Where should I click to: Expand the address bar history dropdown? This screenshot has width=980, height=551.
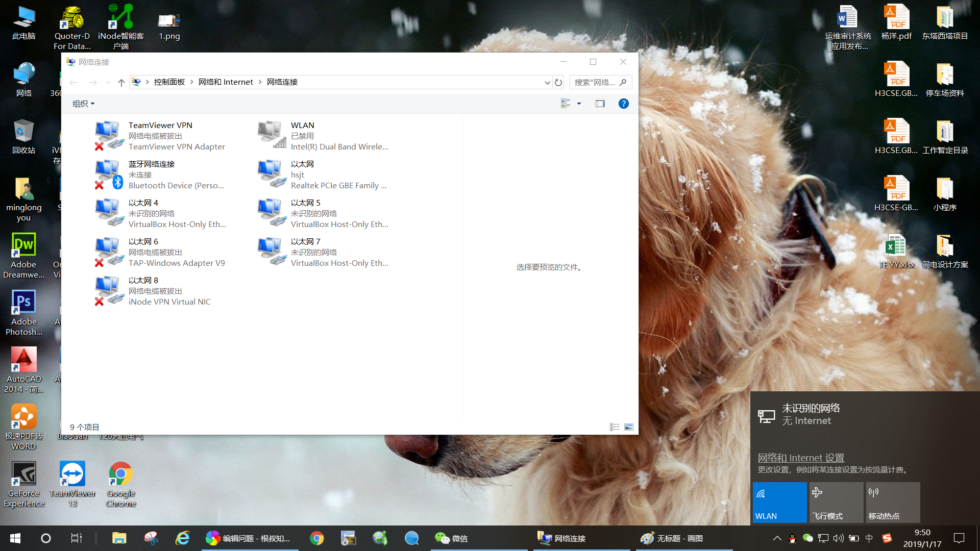pyautogui.click(x=547, y=82)
